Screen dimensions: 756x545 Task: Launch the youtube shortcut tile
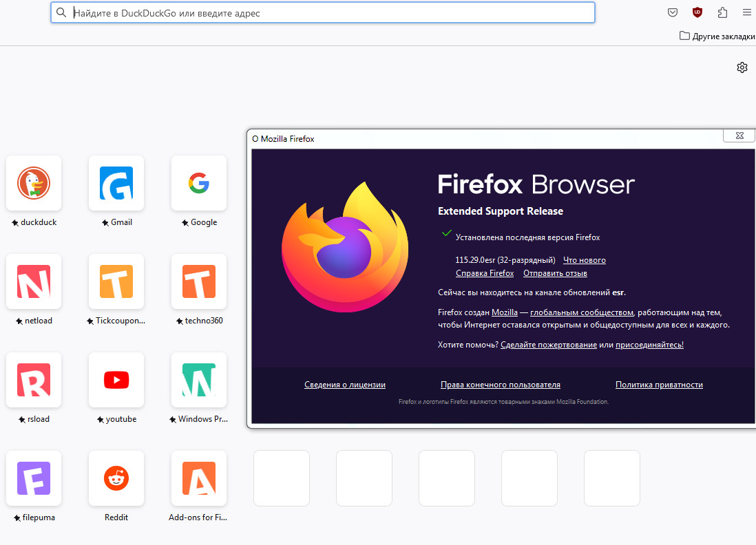pyautogui.click(x=116, y=380)
